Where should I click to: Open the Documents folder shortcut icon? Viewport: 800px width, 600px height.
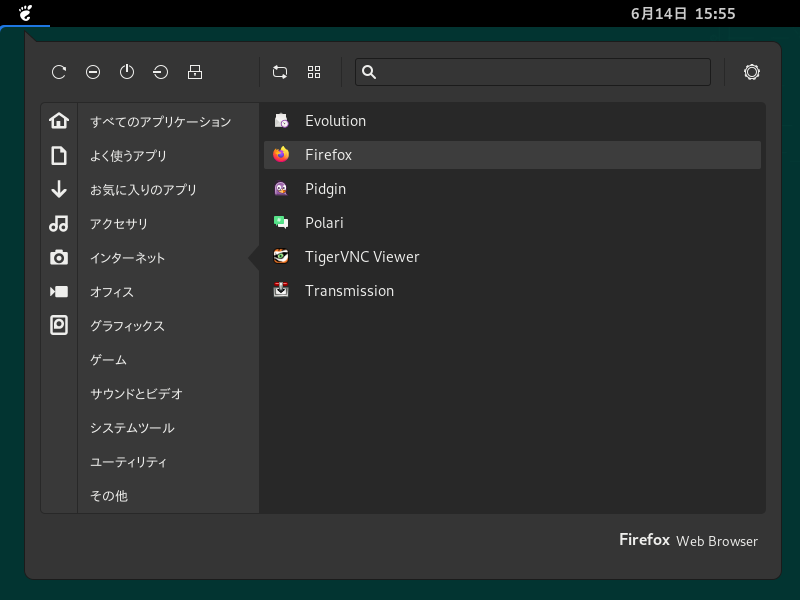(x=59, y=155)
